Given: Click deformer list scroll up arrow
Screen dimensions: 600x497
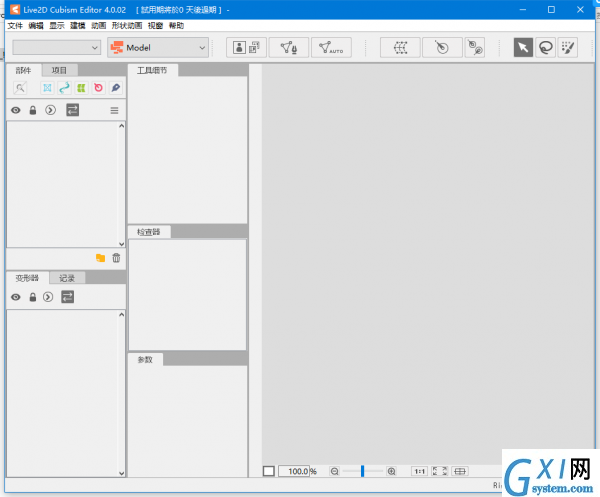Looking at the screenshot, I should point(122,314).
